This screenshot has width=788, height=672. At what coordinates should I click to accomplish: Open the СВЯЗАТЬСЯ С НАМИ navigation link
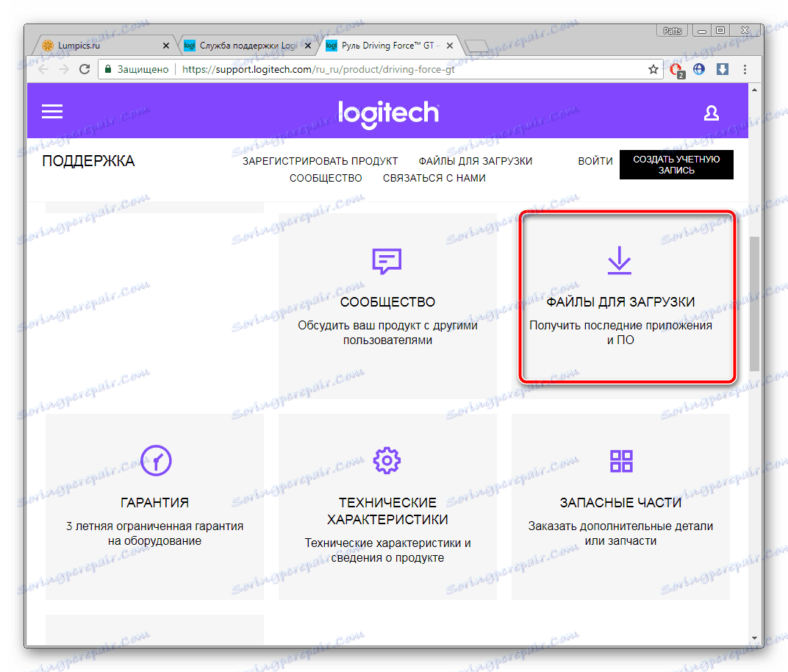[x=434, y=178]
